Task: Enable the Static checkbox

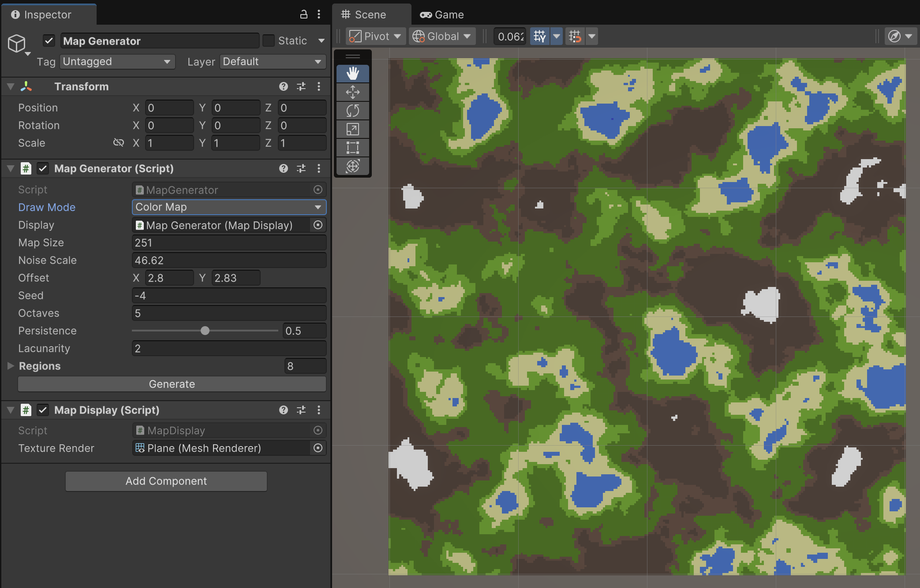Action: pos(268,41)
